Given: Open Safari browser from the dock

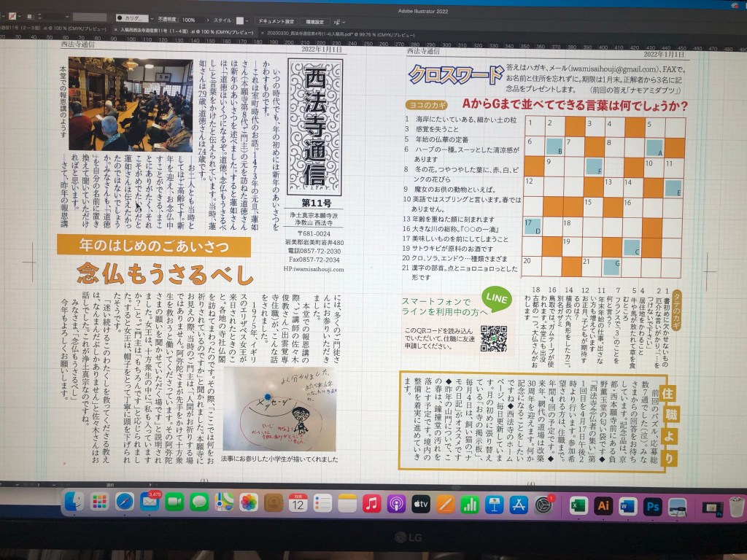Looking at the screenshot, I should 125,502.
